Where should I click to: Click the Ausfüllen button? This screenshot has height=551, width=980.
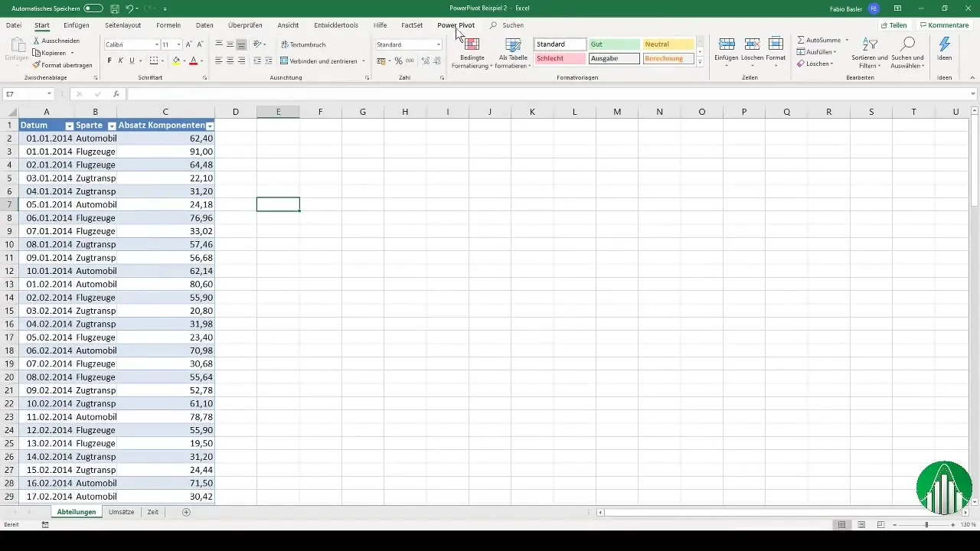(816, 52)
